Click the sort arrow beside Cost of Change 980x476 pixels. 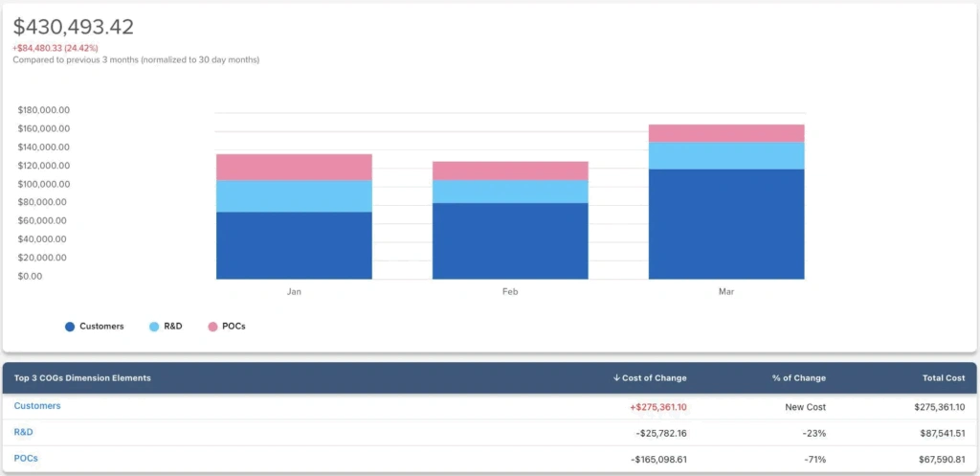[617, 378]
